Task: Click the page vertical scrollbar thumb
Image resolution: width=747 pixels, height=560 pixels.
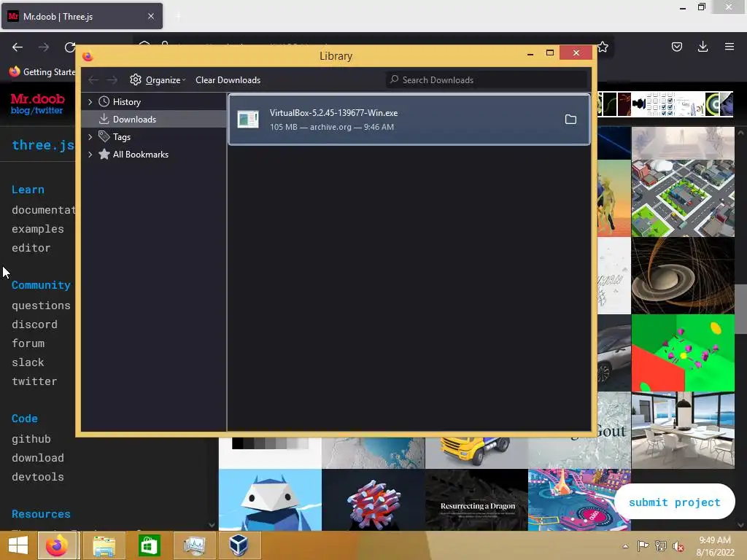Action: click(x=741, y=309)
